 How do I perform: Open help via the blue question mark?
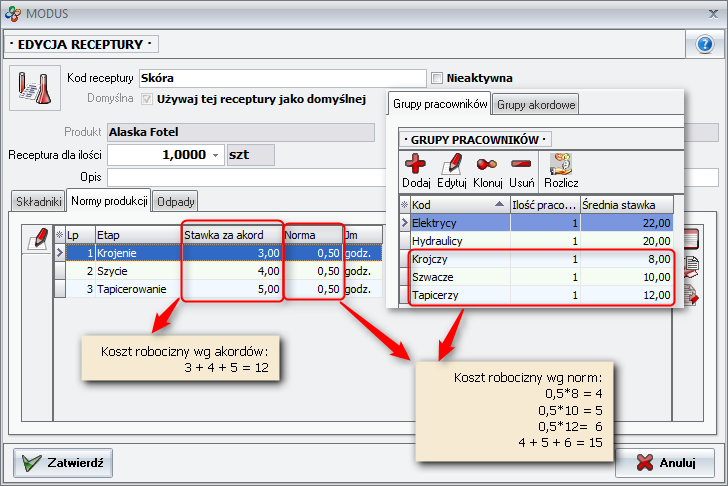pyautogui.click(x=703, y=45)
